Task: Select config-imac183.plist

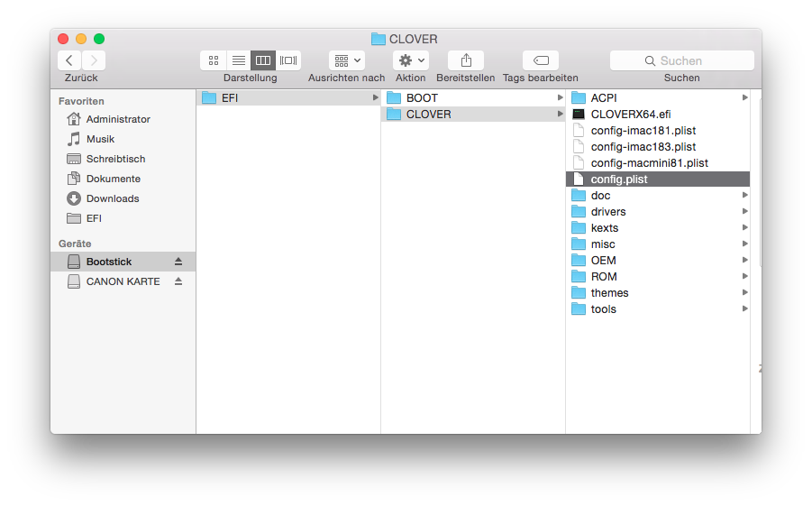Action: pyautogui.click(x=658, y=147)
